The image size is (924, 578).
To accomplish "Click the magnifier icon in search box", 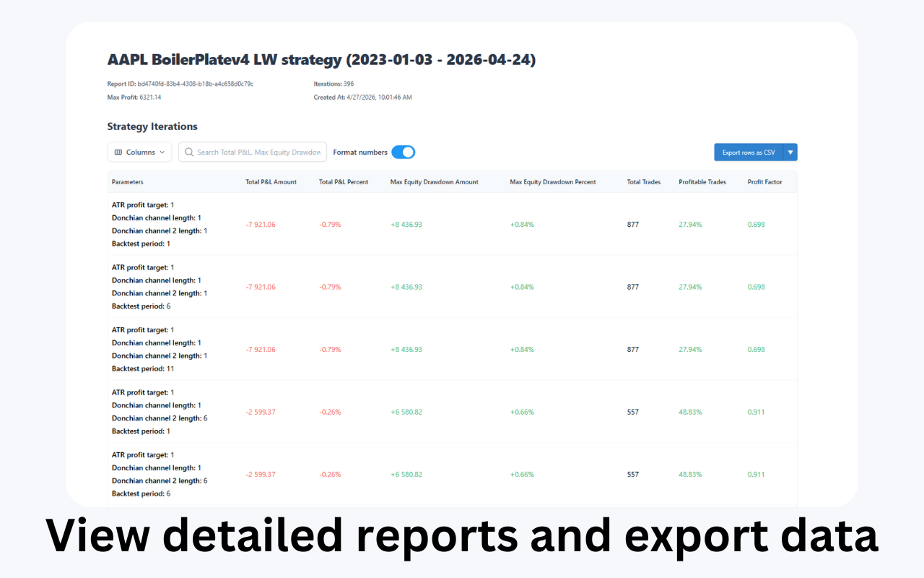I will [189, 152].
